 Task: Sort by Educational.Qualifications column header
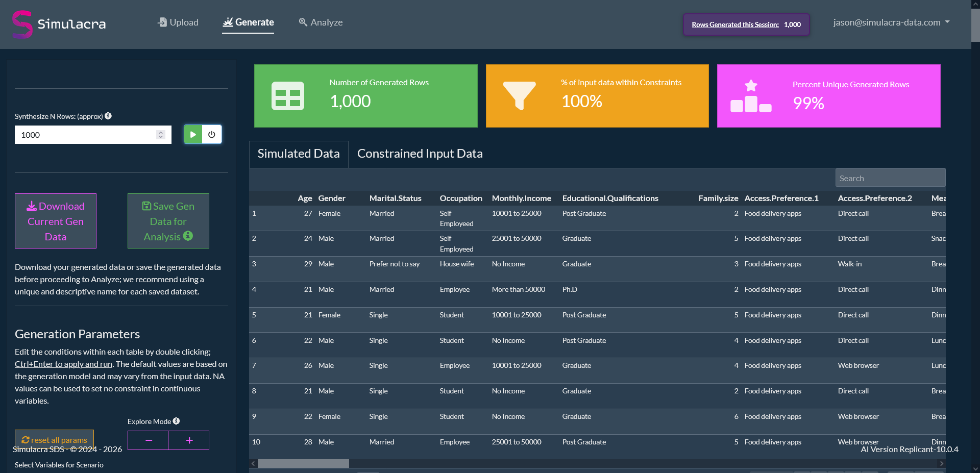[610, 198]
